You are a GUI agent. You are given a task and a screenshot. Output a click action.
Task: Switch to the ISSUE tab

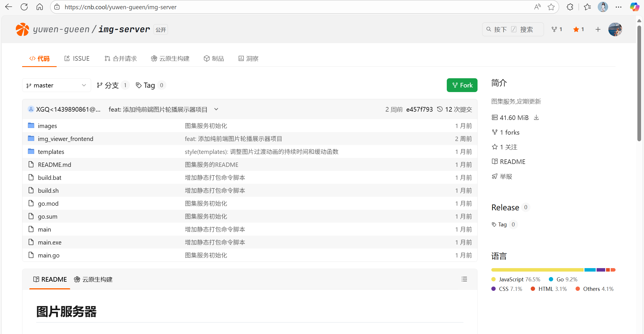pyautogui.click(x=77, y=59)
